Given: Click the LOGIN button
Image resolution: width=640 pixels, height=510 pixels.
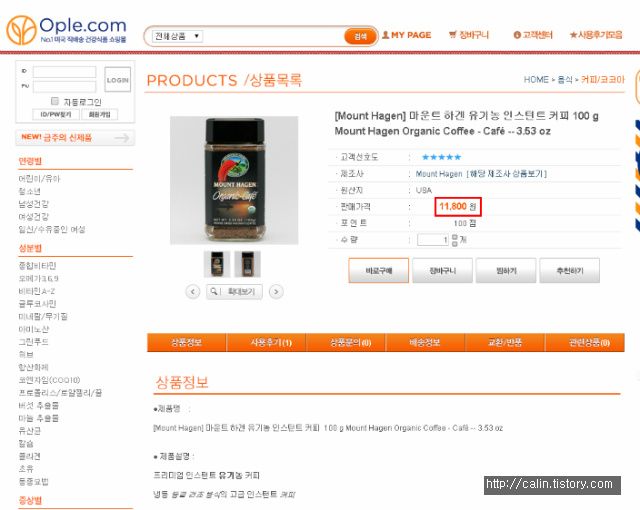Looking at the screenshot, I should pos(118,80).
